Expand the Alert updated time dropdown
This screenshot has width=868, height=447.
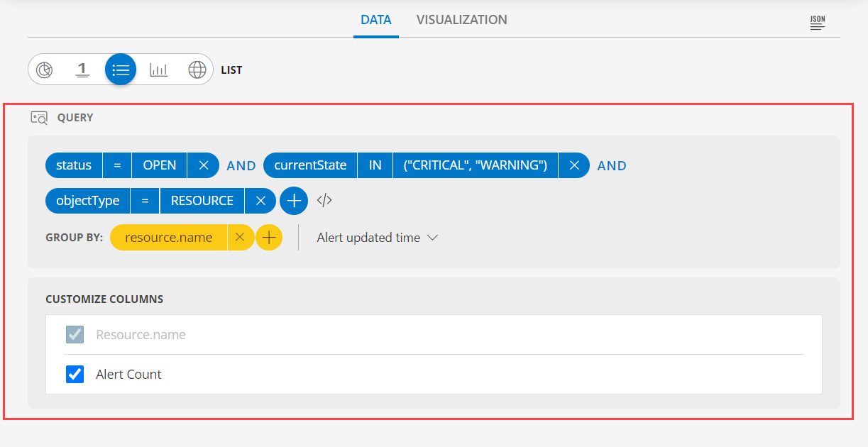(377, 238)
